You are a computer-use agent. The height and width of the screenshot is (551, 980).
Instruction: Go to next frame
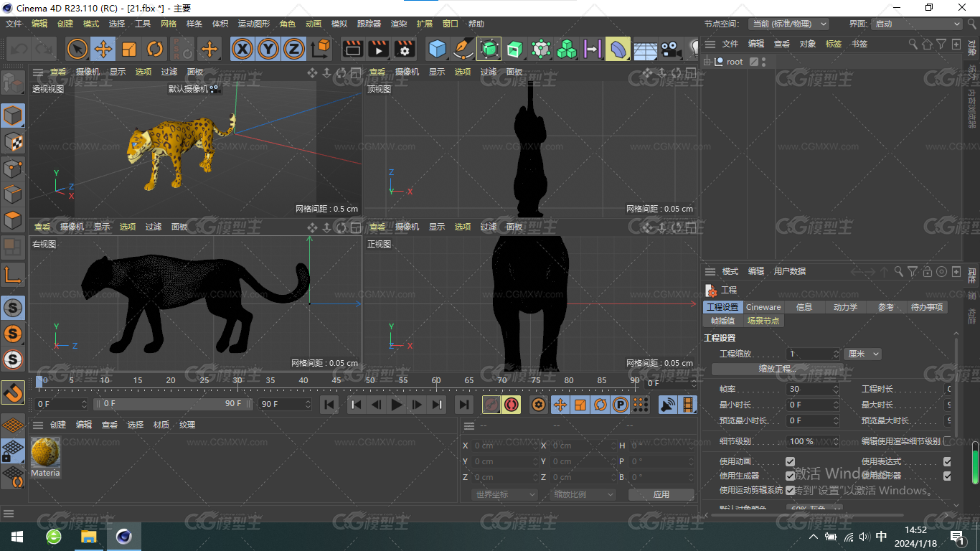(x=417, y=405)
